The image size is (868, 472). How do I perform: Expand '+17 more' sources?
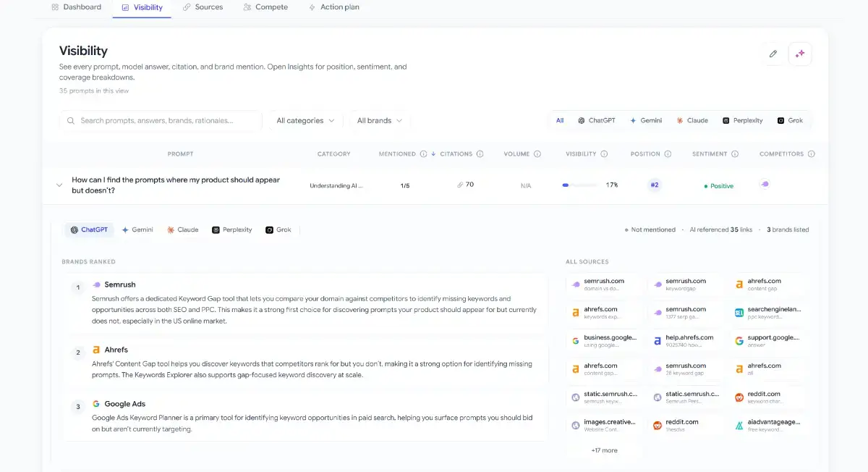[604, 450]
